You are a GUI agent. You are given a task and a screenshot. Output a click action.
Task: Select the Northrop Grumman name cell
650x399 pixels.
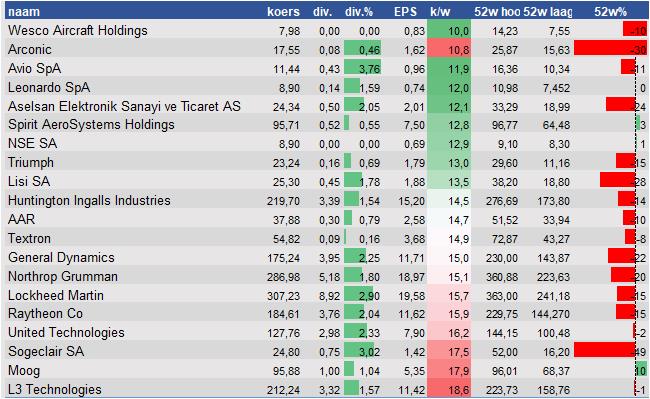[63, 276]
